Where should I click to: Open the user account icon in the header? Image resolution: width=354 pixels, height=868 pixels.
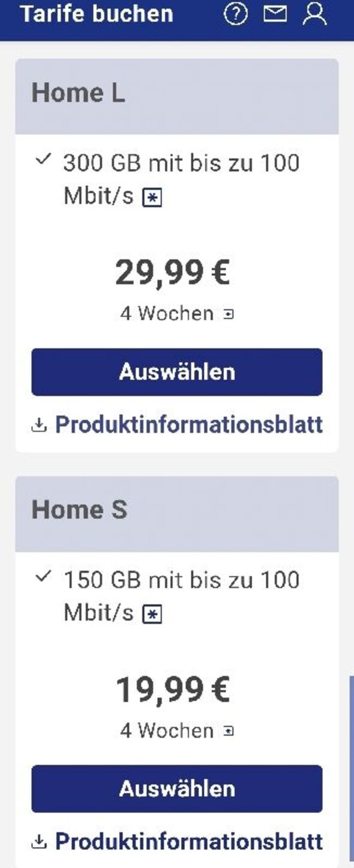coord(314,14)
